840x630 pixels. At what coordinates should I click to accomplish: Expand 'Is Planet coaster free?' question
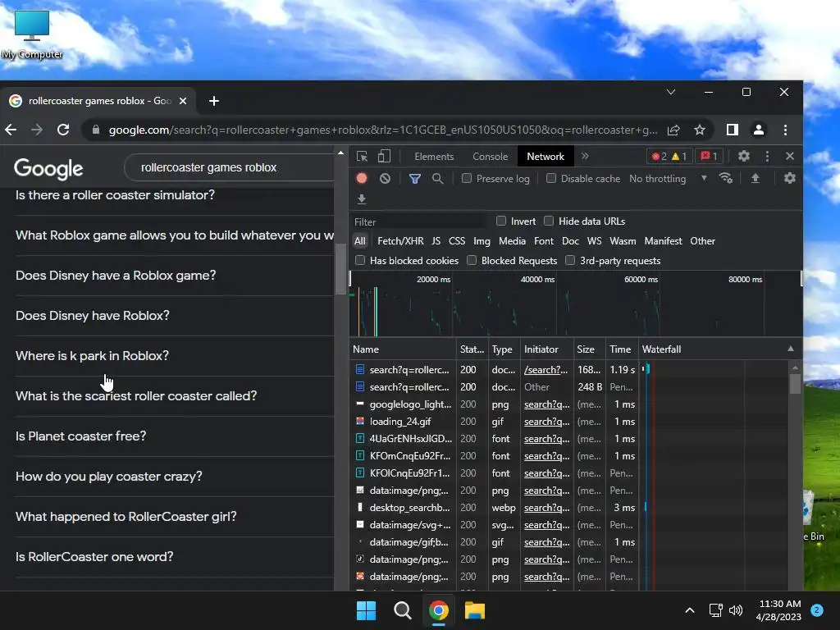pos(174,436)
